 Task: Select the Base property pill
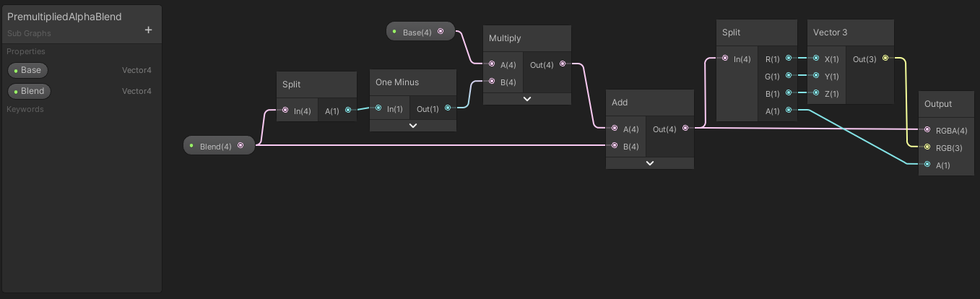click(28, 70)
